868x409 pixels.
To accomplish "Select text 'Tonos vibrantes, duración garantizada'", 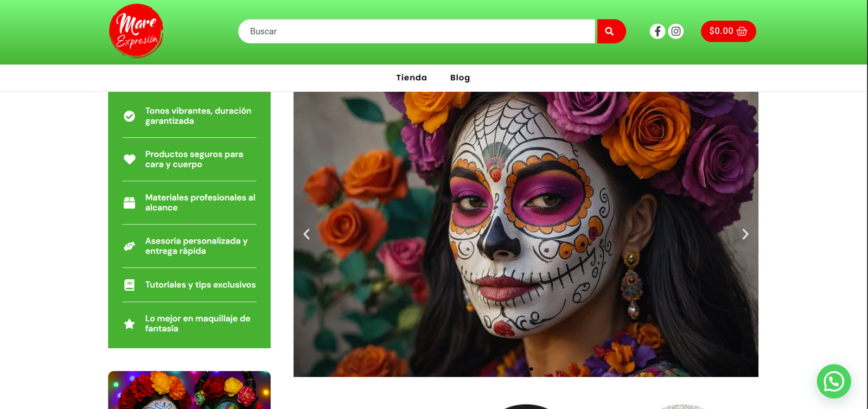I will [x=199, y=116].
